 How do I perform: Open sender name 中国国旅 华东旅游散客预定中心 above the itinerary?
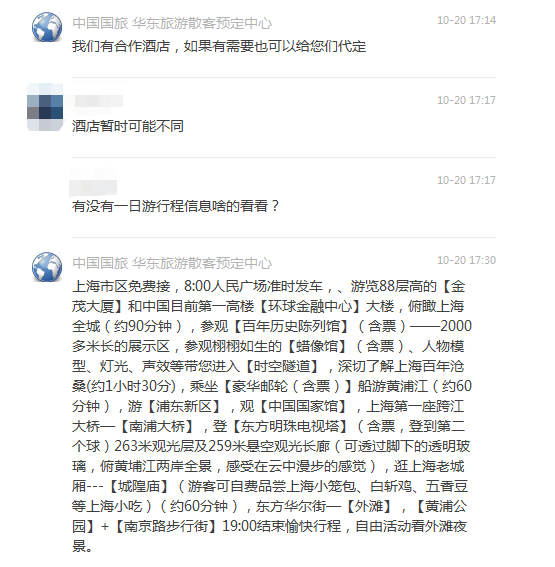tap(172, 263)
